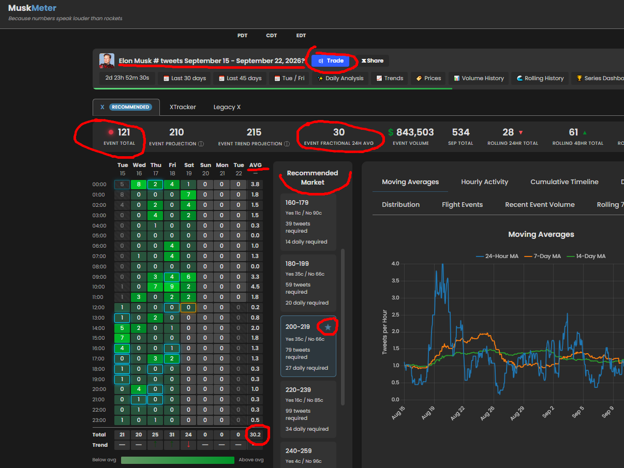Click the tag icon beside Prices
The width and height of the screenshot is (624, 468).
[419, 79]
